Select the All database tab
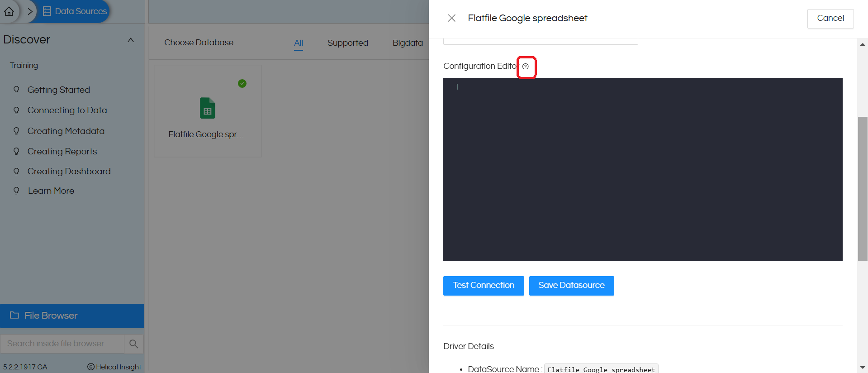868x373 pixels. pyautogui.click(x=299, y=43)
